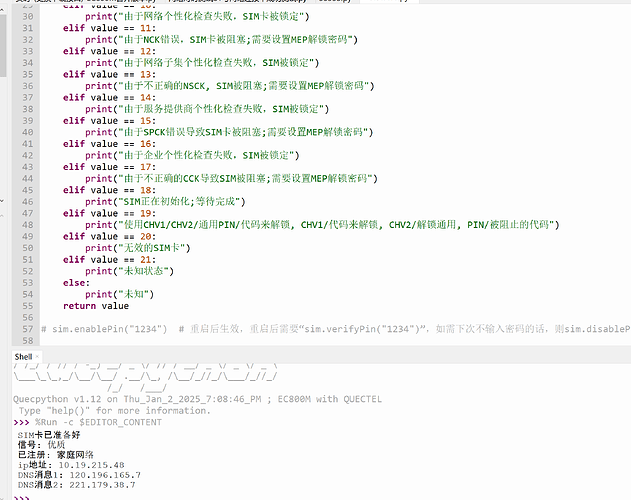Click the shell output "信号: 优质"
This screenshot has width=631, height=500.
[x=41, y=445]
